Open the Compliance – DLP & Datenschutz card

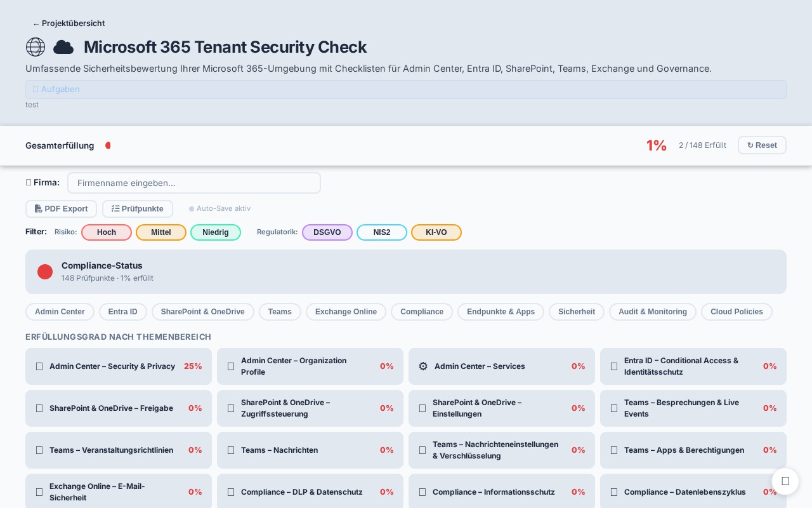310,492
